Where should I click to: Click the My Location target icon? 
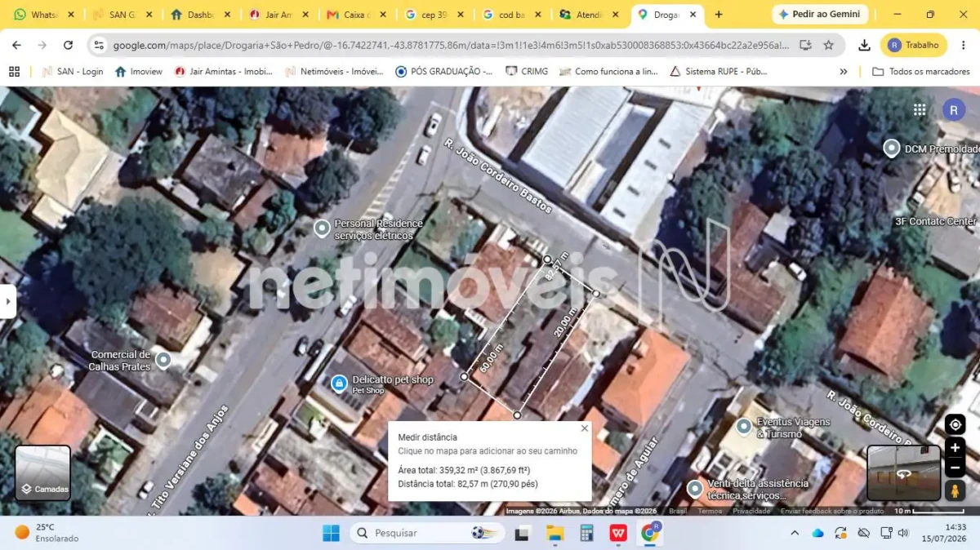click(955, 424)
